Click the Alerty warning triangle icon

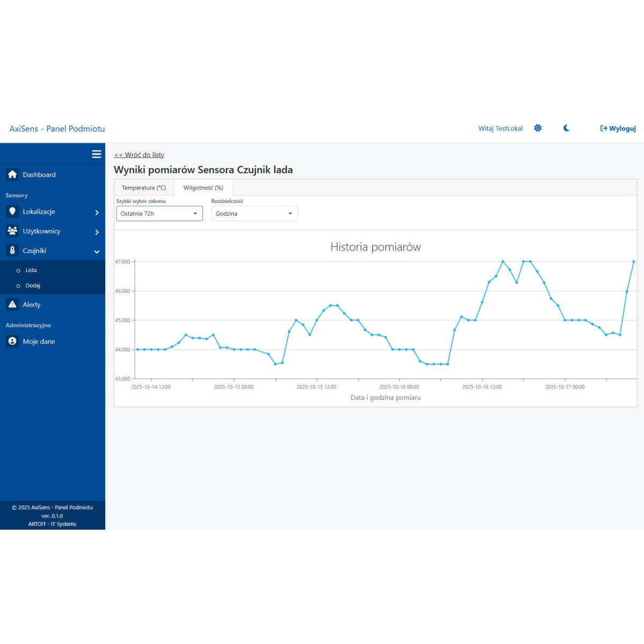(12, 304)
